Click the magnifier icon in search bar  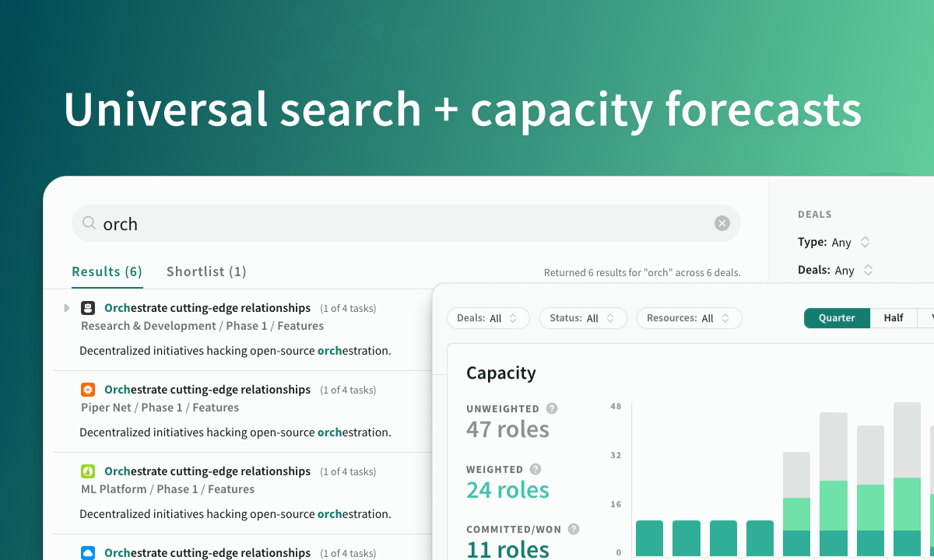pos(90,223)
